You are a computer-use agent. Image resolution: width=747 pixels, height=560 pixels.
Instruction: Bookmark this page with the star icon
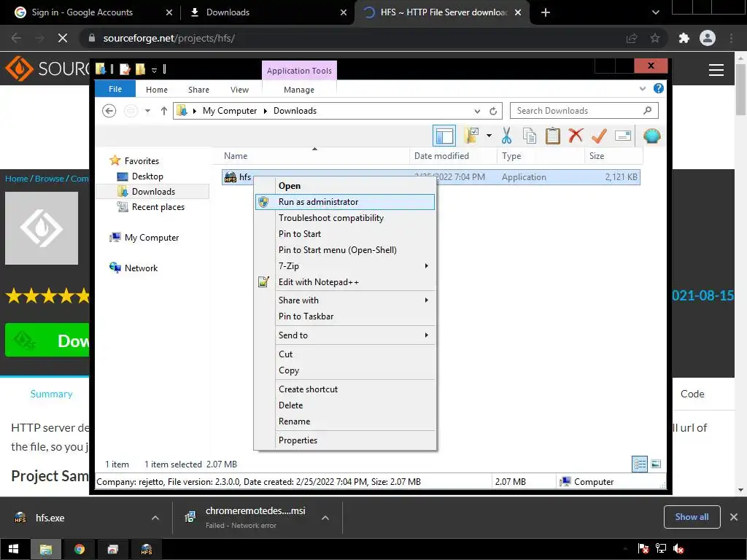pyautogui.click(x=655, y=38)
